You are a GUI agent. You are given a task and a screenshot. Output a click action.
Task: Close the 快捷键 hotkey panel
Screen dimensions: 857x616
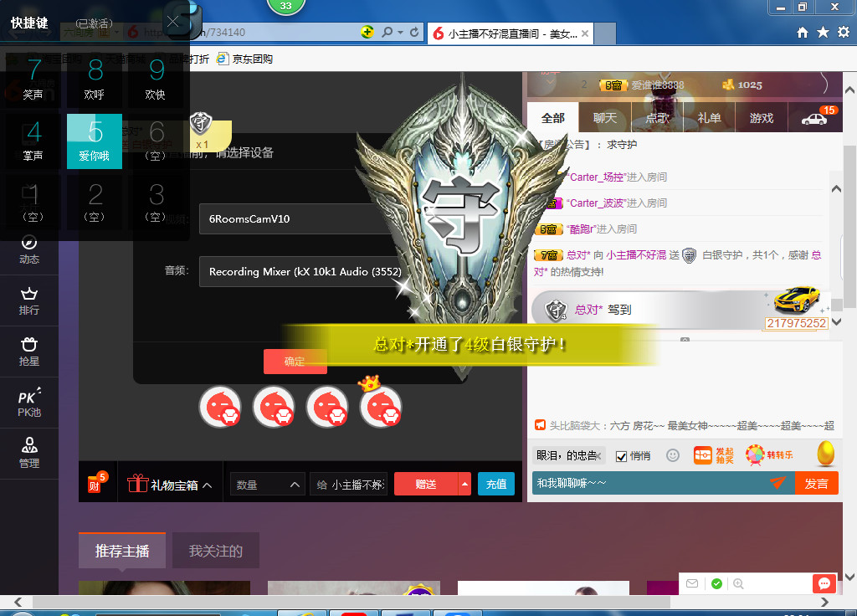[172, 22]
